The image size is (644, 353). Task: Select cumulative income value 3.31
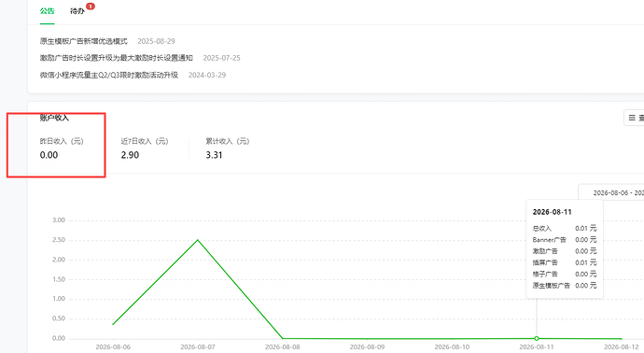(214, 155)
